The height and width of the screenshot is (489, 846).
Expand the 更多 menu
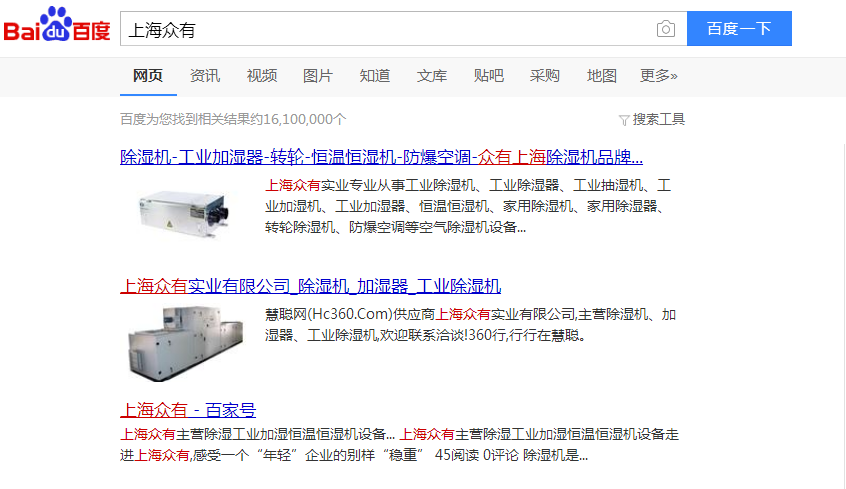pos(659,76)
